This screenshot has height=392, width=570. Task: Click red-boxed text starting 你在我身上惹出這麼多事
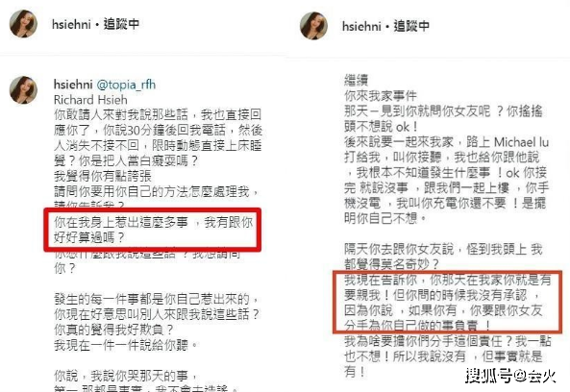pos(153,230)
